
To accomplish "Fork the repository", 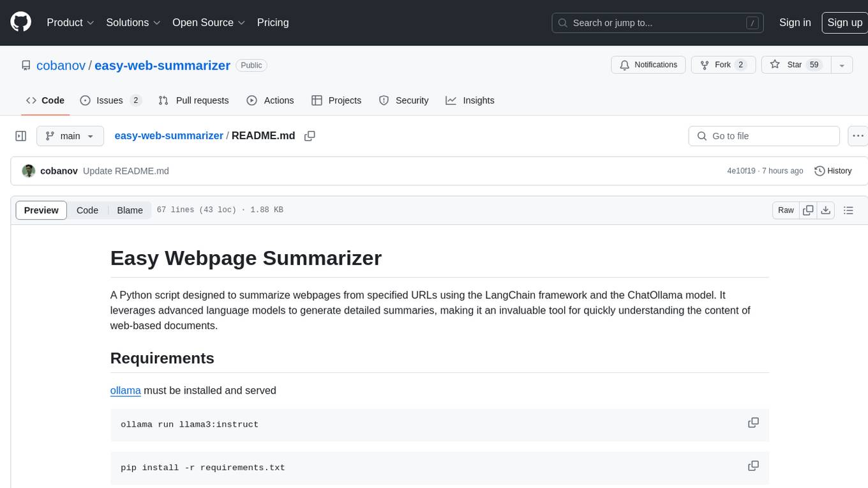I will tap(724, 65).
